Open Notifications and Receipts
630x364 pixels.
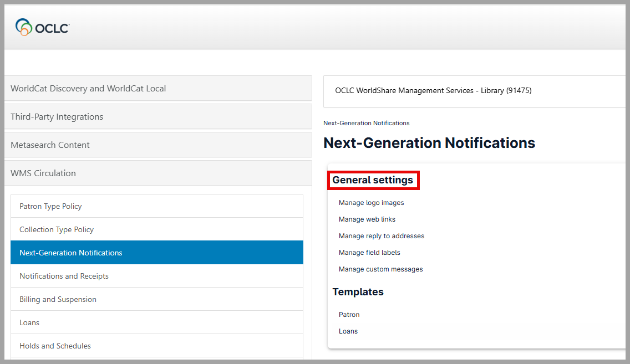coord(157,276)
